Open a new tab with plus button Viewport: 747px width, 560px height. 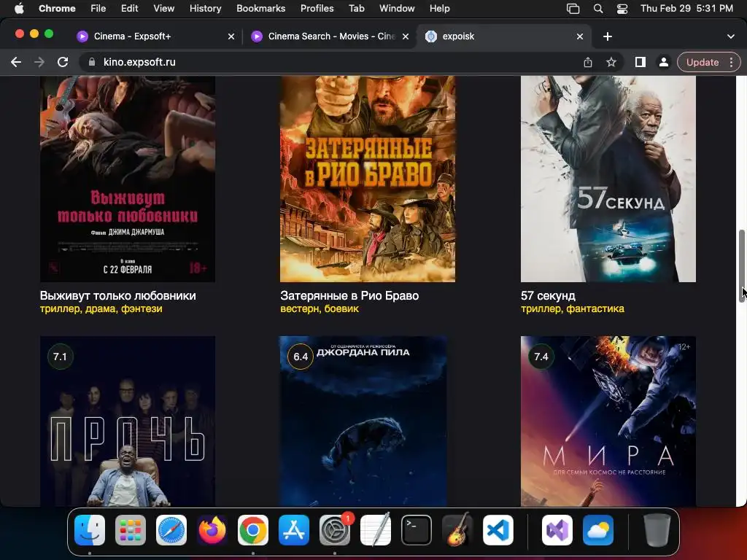(x=608, y=36)
